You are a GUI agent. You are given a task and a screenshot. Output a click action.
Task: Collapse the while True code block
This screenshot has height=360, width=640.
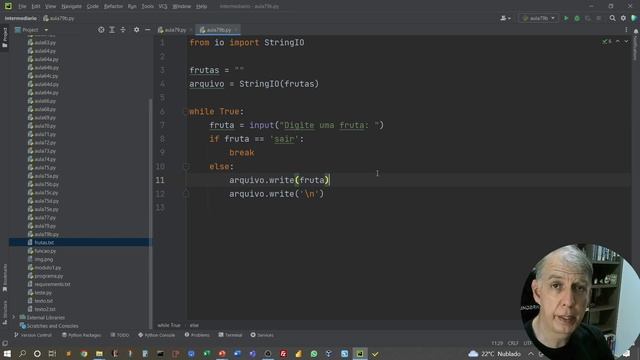tap(186, 111)
